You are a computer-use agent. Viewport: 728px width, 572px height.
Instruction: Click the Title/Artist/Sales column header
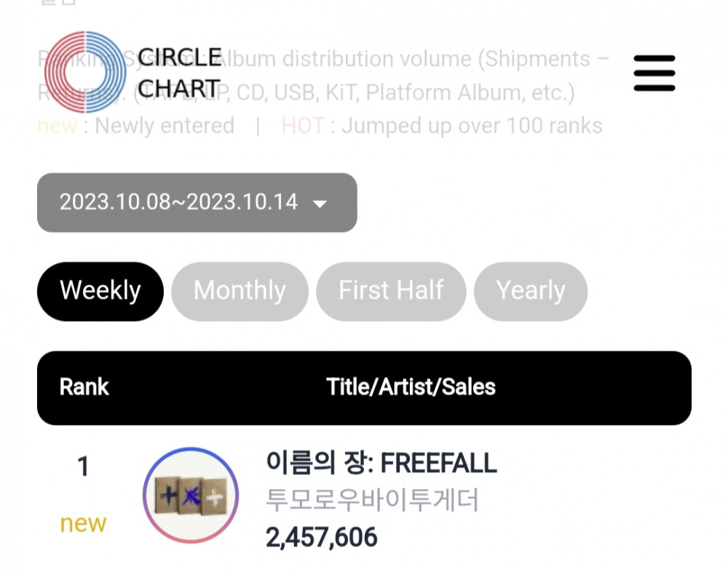click(411, 387)
